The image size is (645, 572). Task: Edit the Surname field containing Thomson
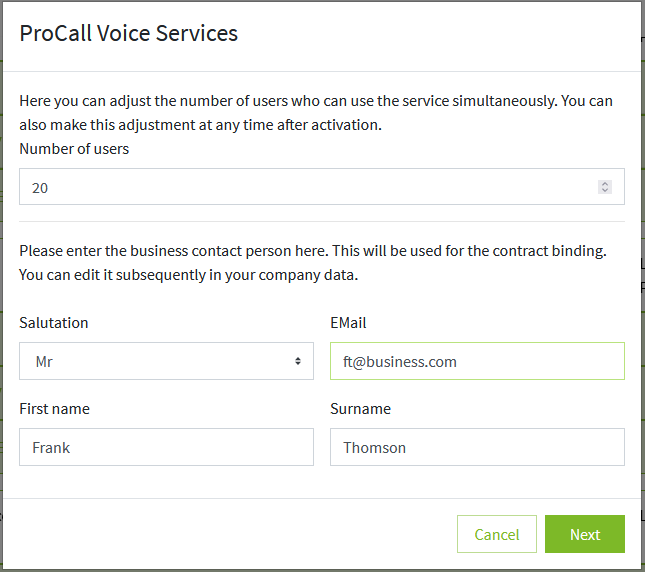coord(477,447)
